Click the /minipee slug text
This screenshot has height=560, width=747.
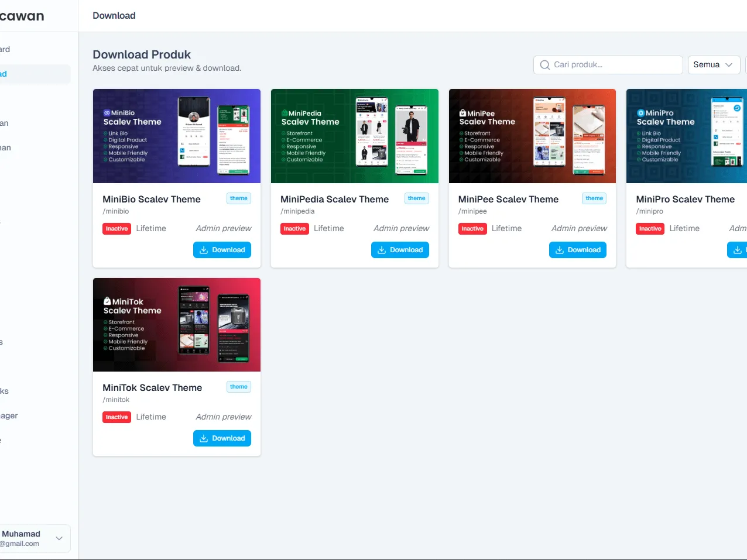coord(472,211)
